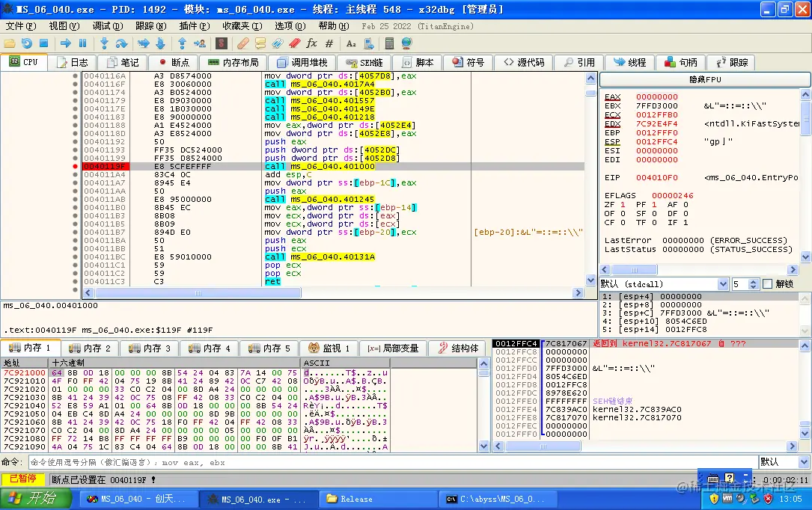Screen dimensions: 812x510
Task: Click the disassembly horizontal scrollbar thumb
Action: tap(198, 293)
